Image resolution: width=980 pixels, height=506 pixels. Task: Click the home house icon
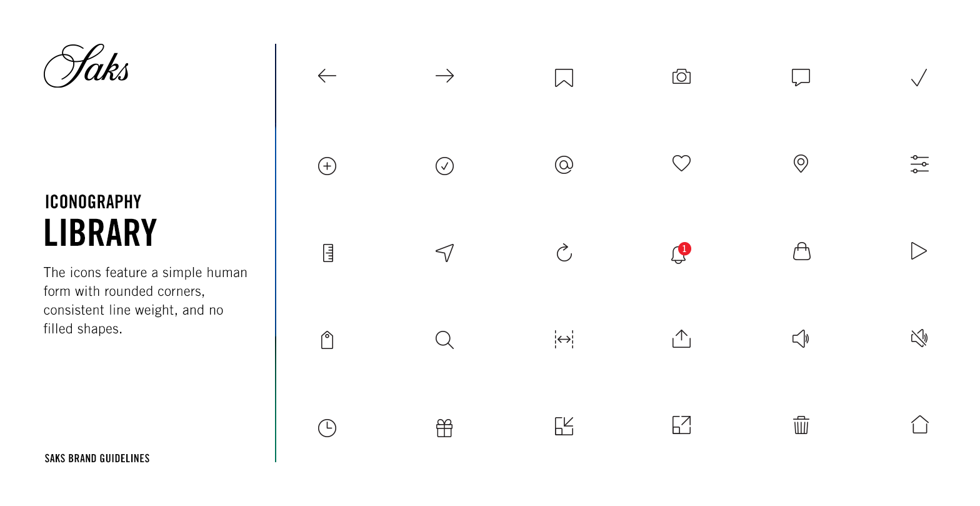click(919, 425)
